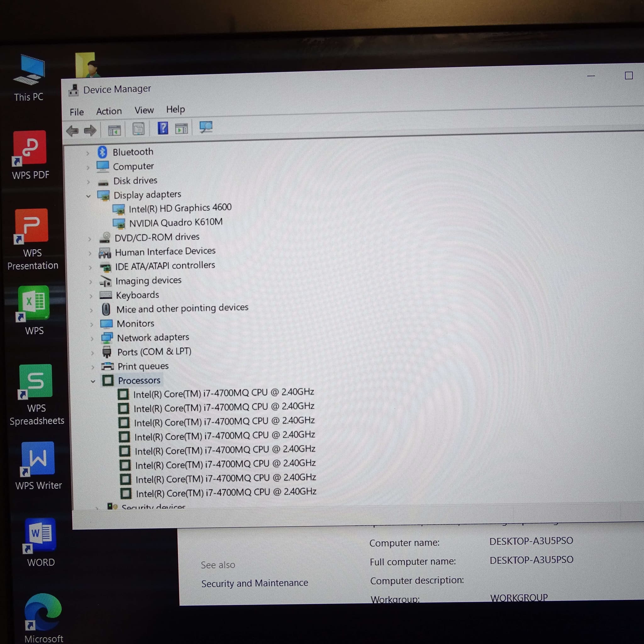The image size is (644, 644).
Task: Click the Bluetooth category icon
Action: point(102,152)
